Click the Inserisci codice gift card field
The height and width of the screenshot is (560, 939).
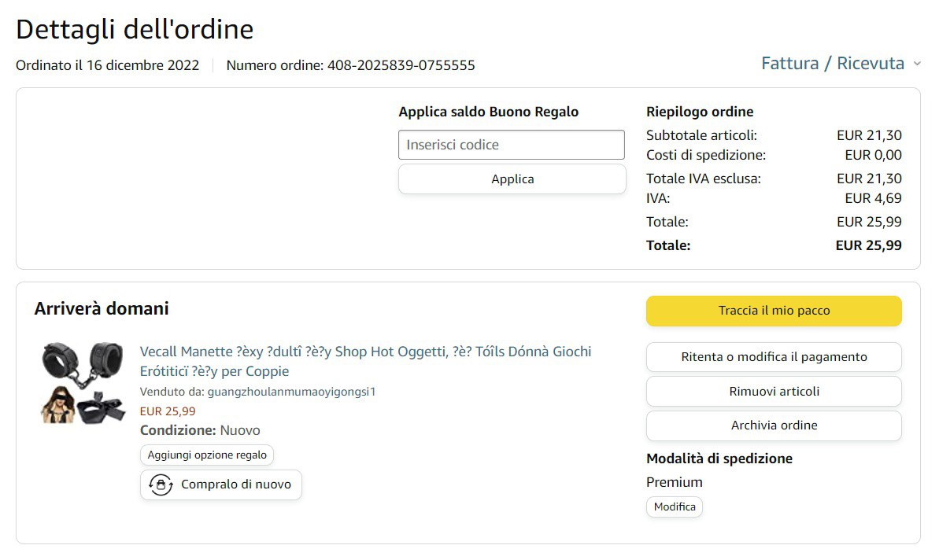coord(511,145)
